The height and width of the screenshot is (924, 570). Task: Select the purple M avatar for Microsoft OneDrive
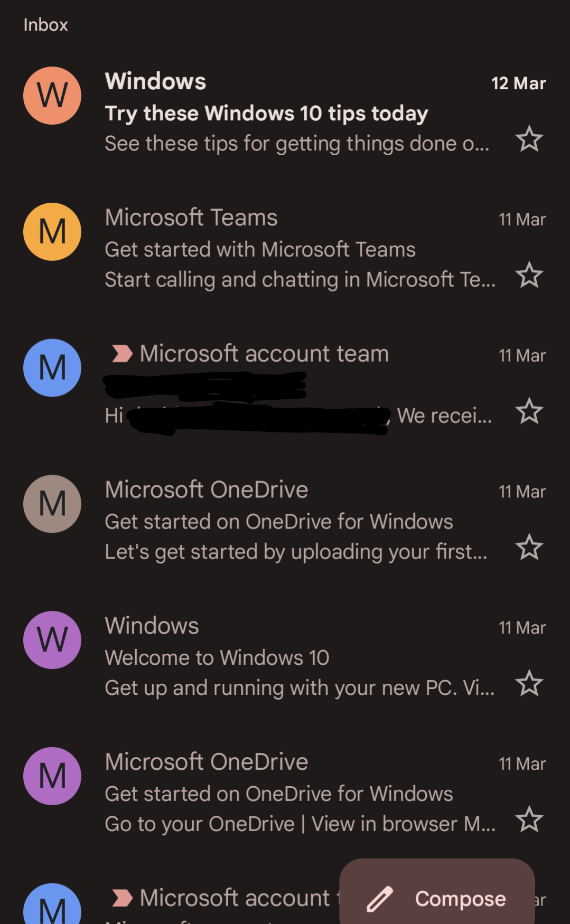(x=52, y=776)
